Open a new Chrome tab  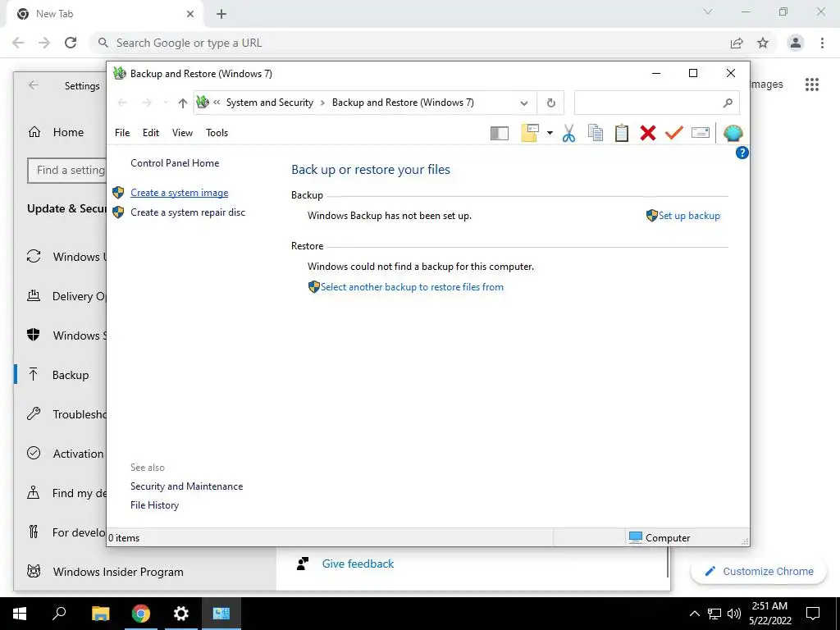[221, 14]
